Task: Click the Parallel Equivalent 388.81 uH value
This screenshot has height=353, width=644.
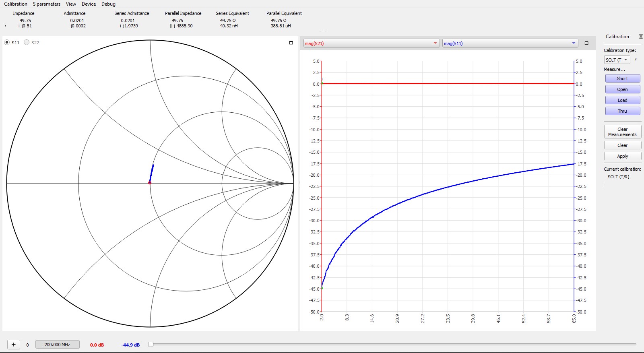Action: (x=281, y=26)
